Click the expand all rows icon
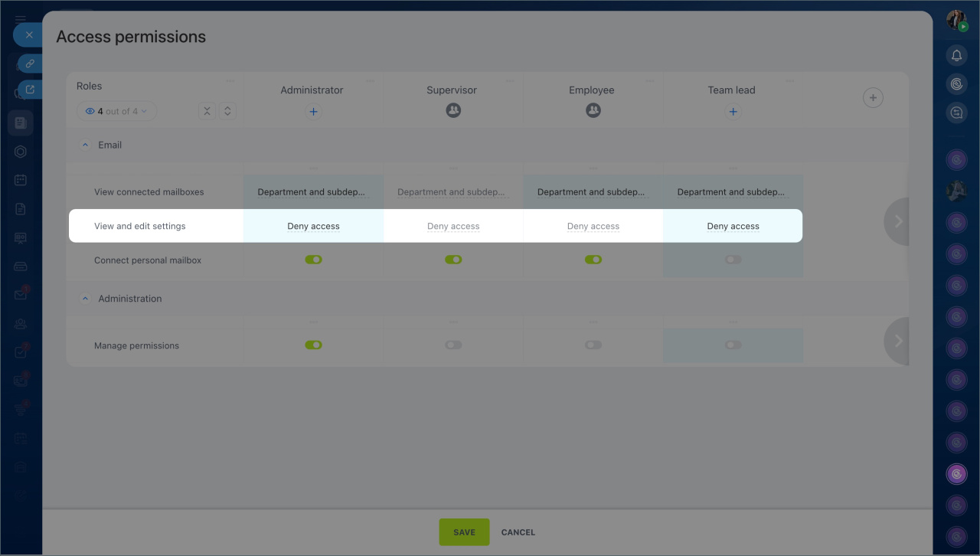The height and width of the screenshot is (556, 980). click(227, 111)
